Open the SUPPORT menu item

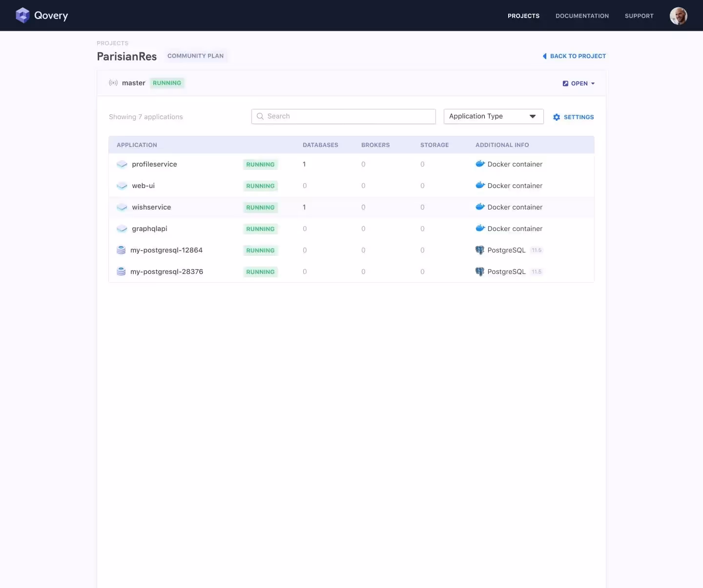(639, 16)
